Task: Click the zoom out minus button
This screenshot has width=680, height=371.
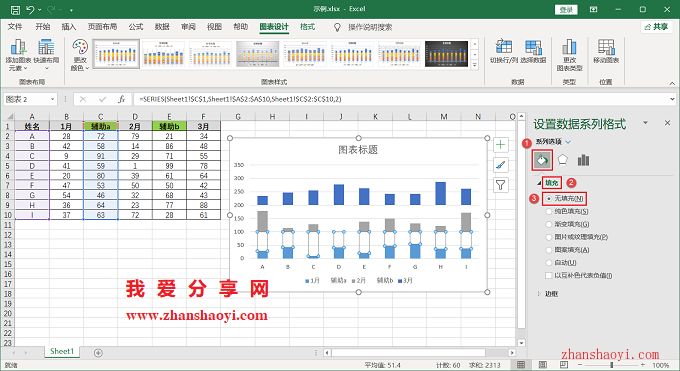Action: tap(580, 365)
